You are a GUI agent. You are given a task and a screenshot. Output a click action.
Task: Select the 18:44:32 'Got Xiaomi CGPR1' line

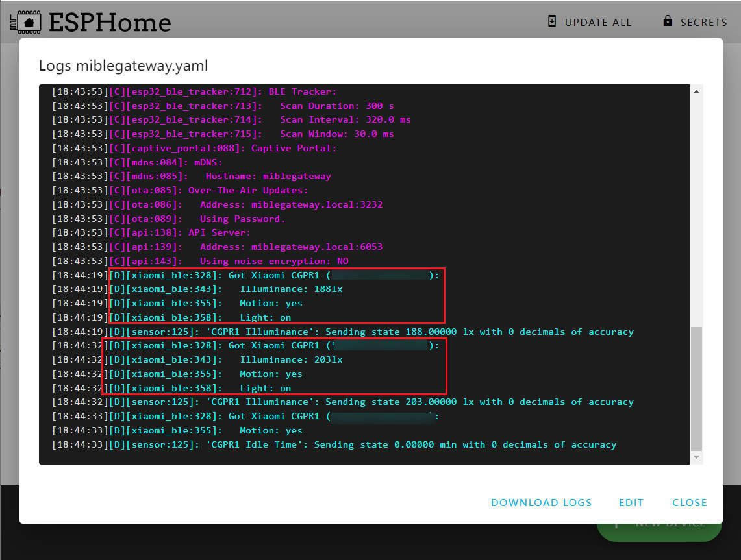coord(245,346)
